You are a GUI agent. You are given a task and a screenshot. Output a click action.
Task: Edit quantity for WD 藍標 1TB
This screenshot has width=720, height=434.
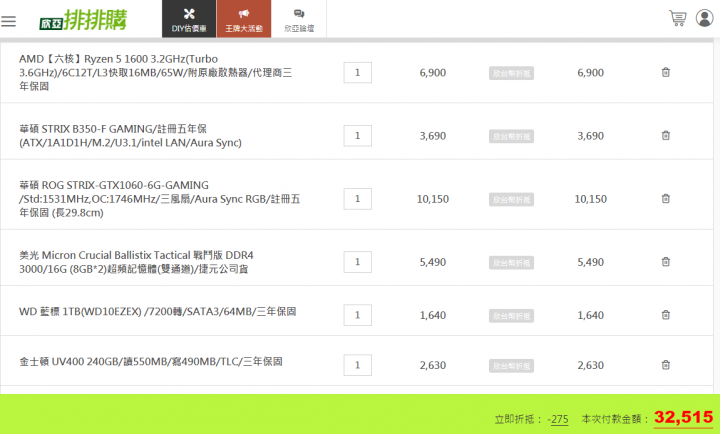(x=357, y=315)
